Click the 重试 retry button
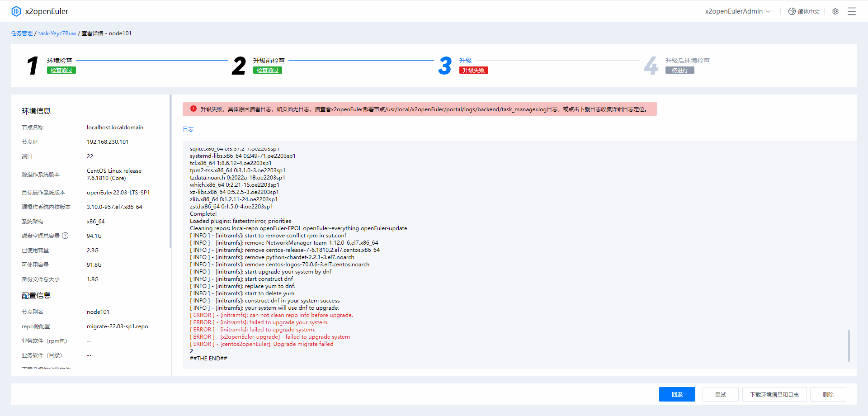This screenshot has height=416, width=868. 720,394
